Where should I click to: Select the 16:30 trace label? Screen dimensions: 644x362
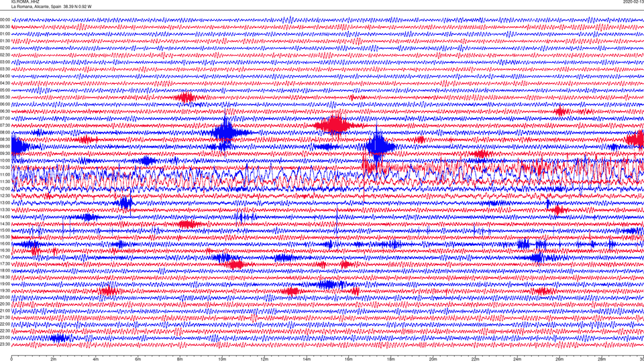[x=5, y=250]
